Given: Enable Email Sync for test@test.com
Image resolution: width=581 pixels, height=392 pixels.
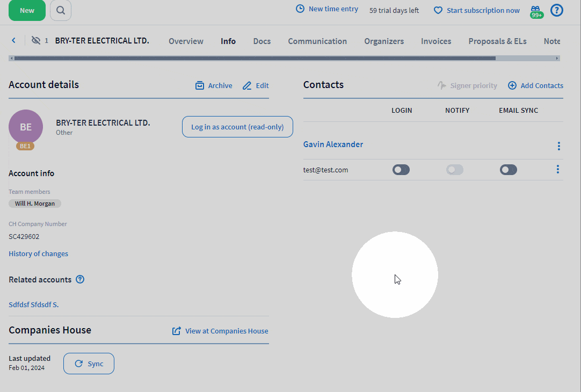Looking at the screenshot, I should [509, 170].
